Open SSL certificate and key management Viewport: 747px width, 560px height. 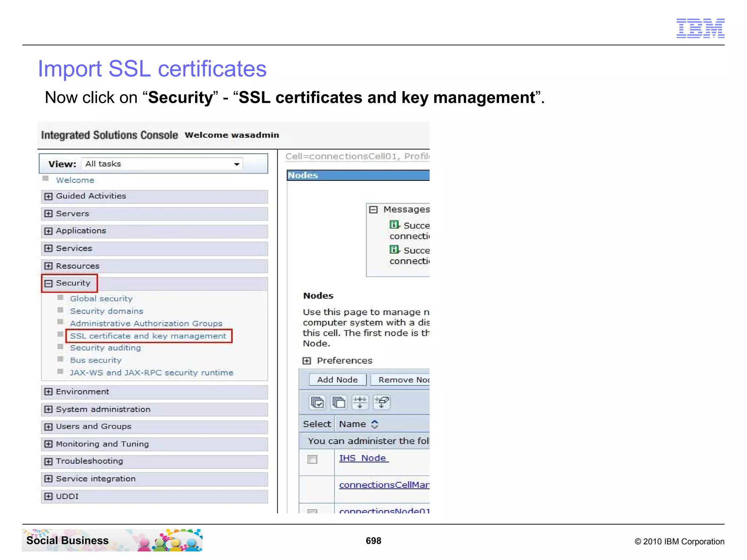148,336
